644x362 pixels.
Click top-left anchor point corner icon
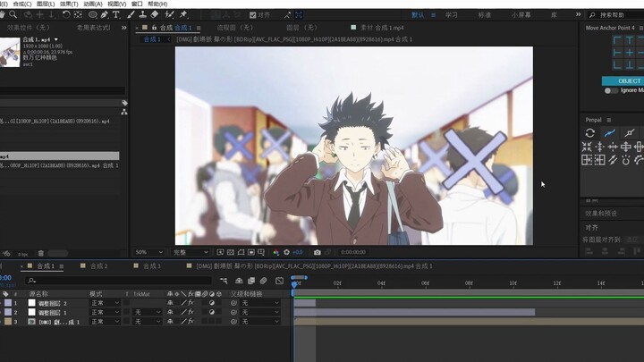[x=617, y=40]
